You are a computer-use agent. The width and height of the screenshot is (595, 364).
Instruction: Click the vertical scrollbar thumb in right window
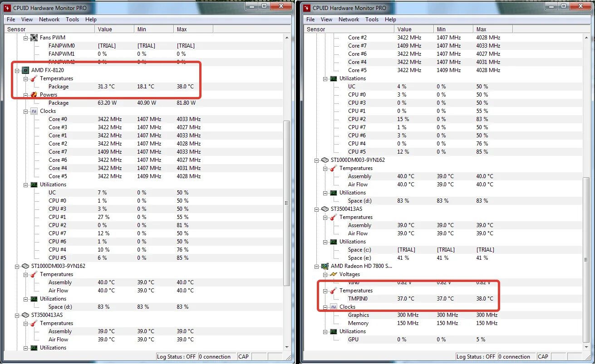[586, 260]
